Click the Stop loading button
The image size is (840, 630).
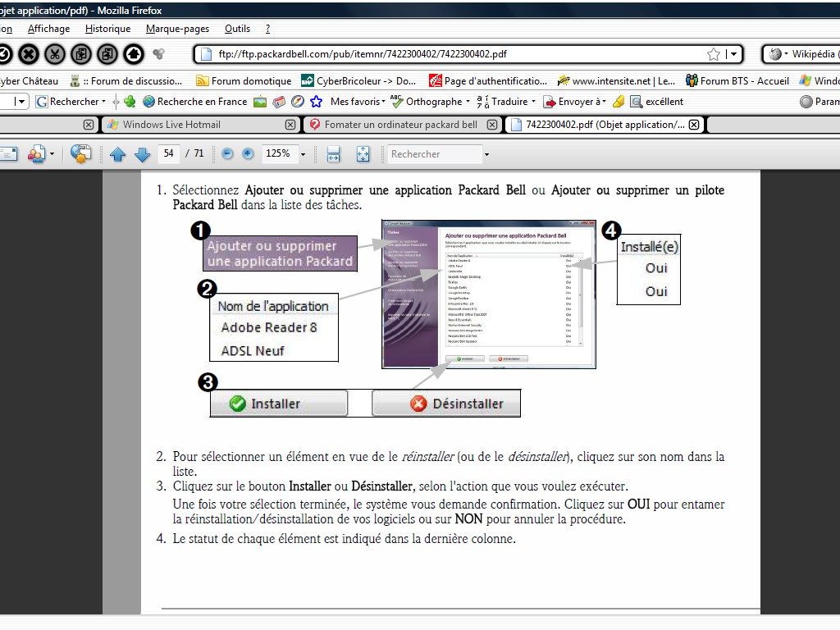29,54
